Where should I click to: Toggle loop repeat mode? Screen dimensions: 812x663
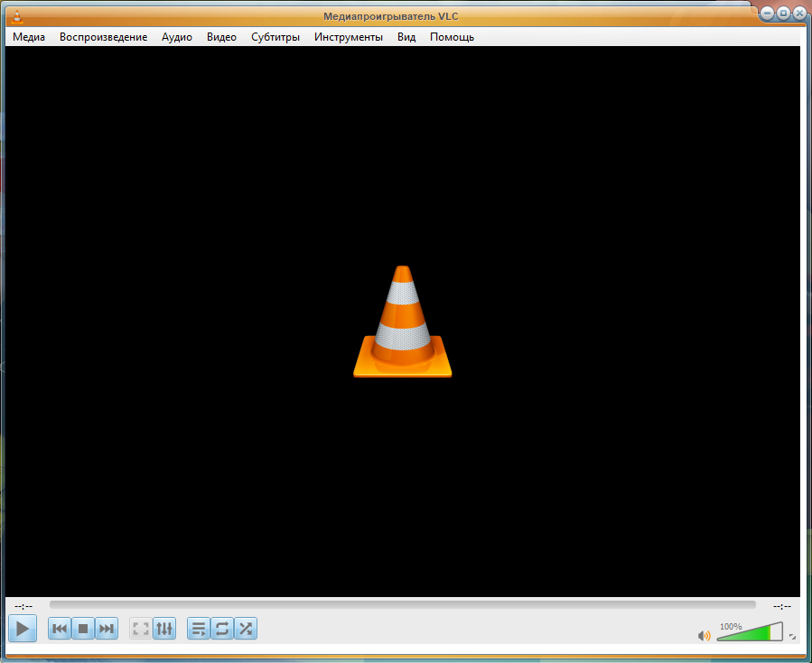(222, 629)
